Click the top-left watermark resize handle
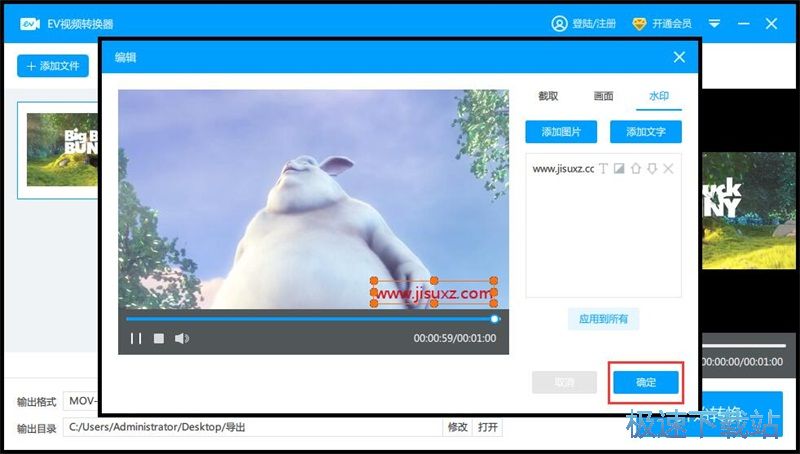The image size is (800, 454). point(374,281)
